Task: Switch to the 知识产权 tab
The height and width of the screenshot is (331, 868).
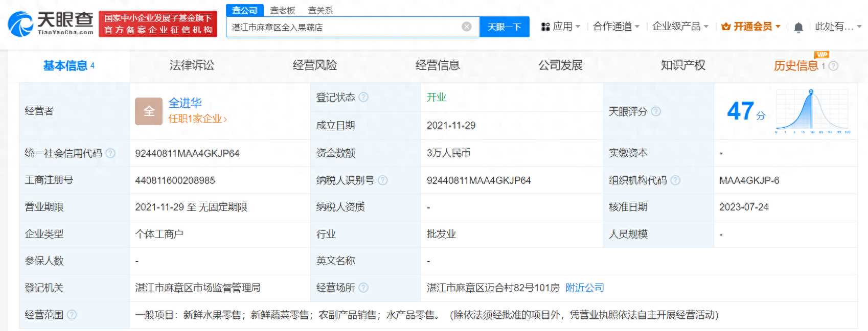Action: (x=683, y=65)
